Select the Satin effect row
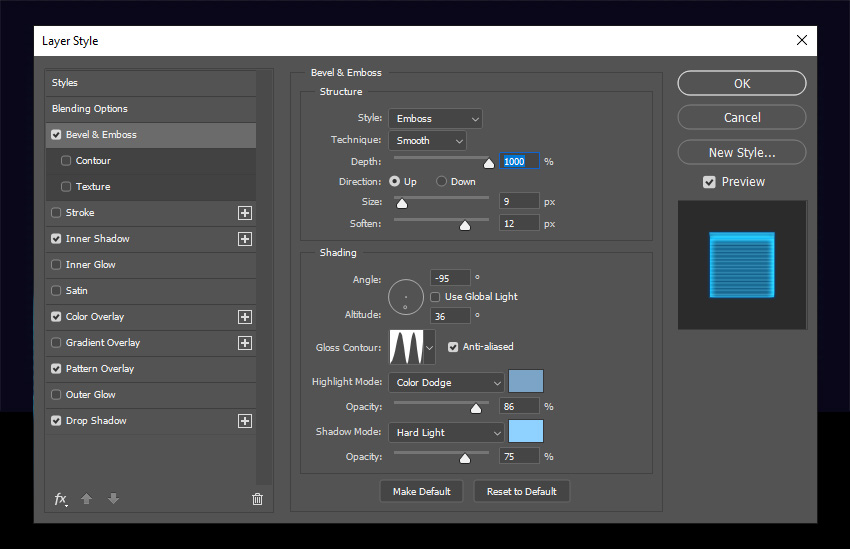This screenshot has width=850, height=549. click(151, 291)
